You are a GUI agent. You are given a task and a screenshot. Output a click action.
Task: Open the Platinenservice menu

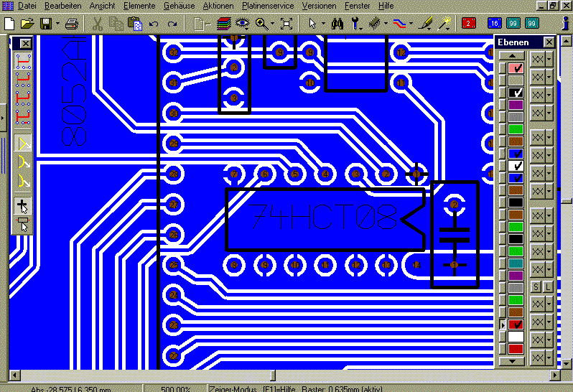click(268, 6)
